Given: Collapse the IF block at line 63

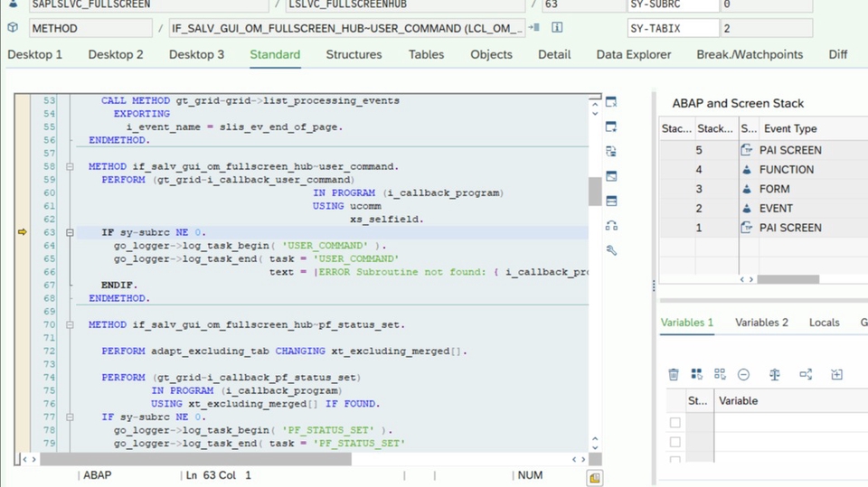Looking at the screenshot, I should coord(70,232).
